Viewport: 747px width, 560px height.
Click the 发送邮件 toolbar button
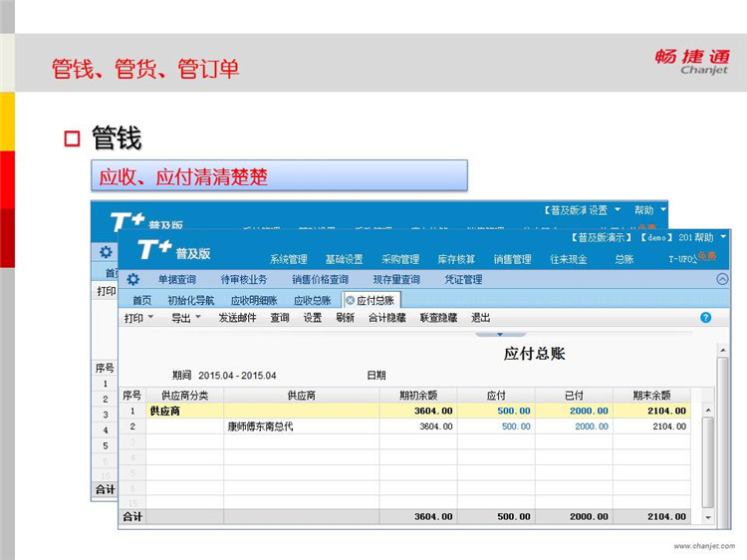pos(237,318)
